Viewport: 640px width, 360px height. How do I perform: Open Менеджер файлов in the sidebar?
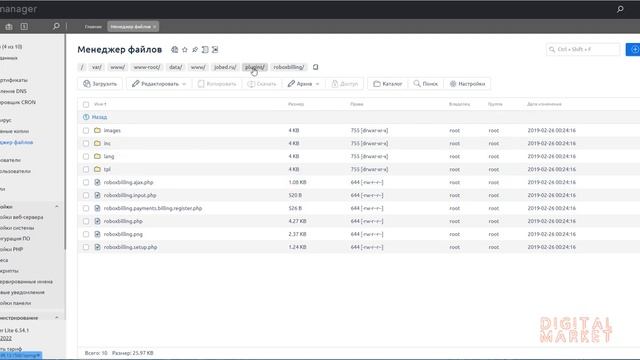(16, 142)
